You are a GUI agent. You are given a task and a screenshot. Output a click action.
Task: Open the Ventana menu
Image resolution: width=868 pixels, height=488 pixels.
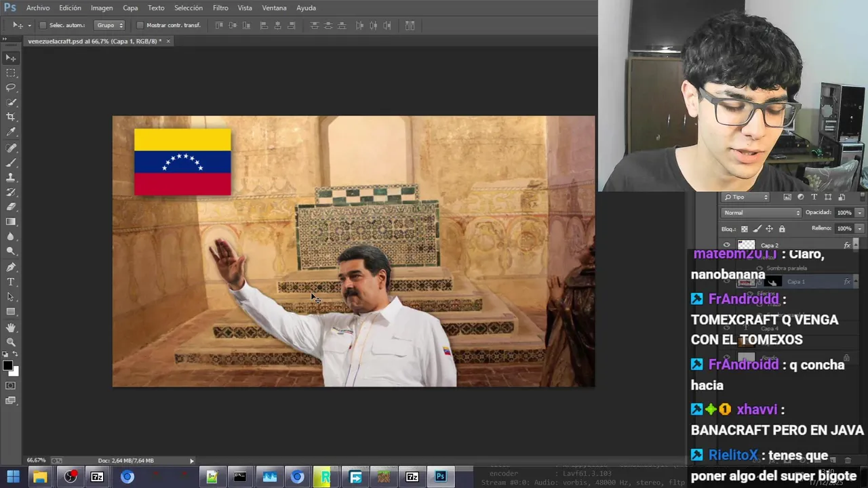tap(274, 7)
